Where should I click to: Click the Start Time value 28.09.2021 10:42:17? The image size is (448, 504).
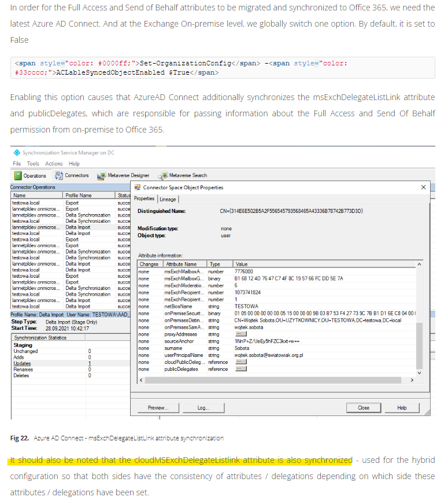coord(67,329)
